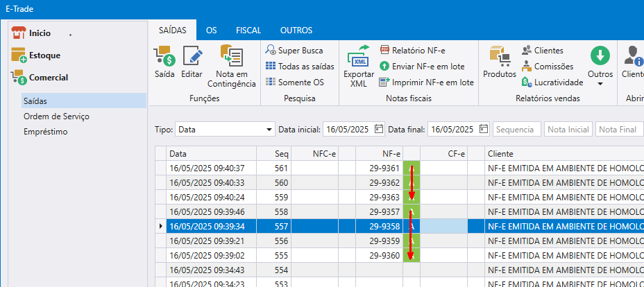This screenshot has width=644, height=287.
Task: Select row with date 16/05/2025 09:39:46
Action: (x=400, y=211)
